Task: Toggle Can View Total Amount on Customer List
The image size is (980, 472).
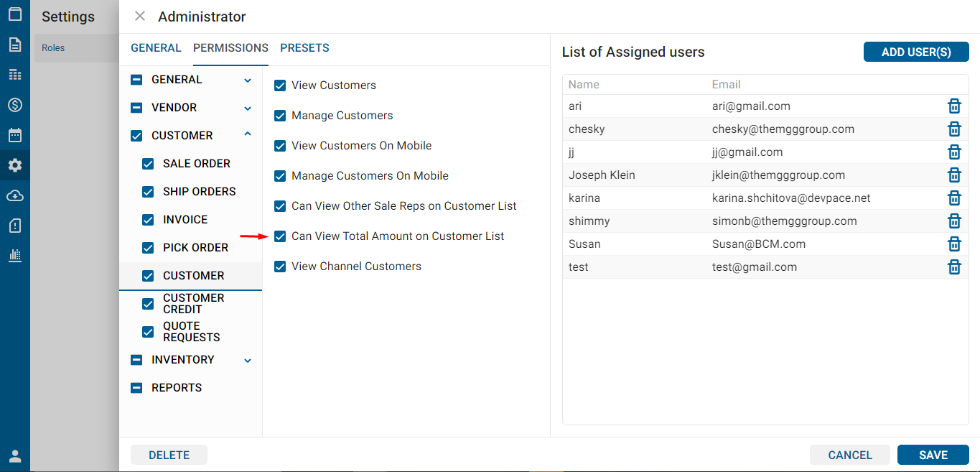Action: 281,236
